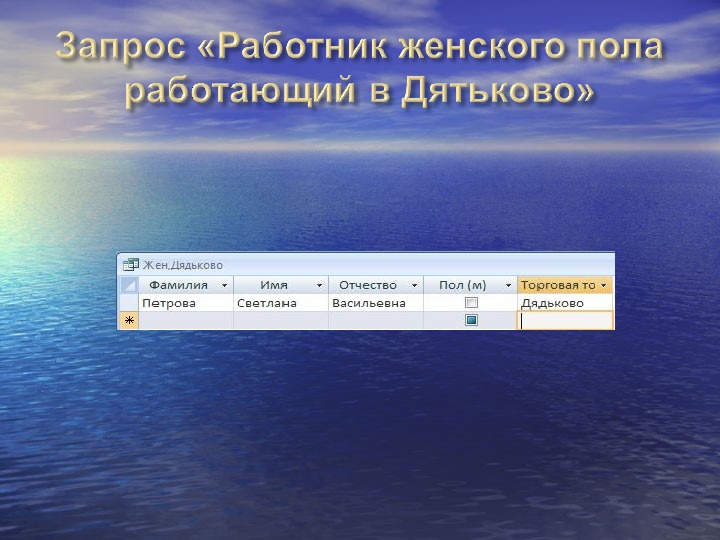Screen dimensions: 720x540
Task: Click the cell containing Васильевна
Action: (x=376, y=303)
